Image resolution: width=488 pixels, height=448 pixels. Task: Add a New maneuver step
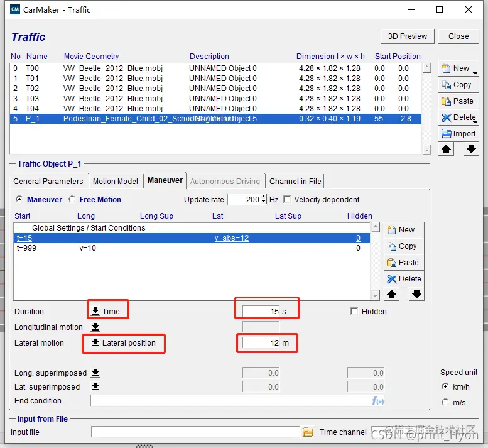[404, 230]
